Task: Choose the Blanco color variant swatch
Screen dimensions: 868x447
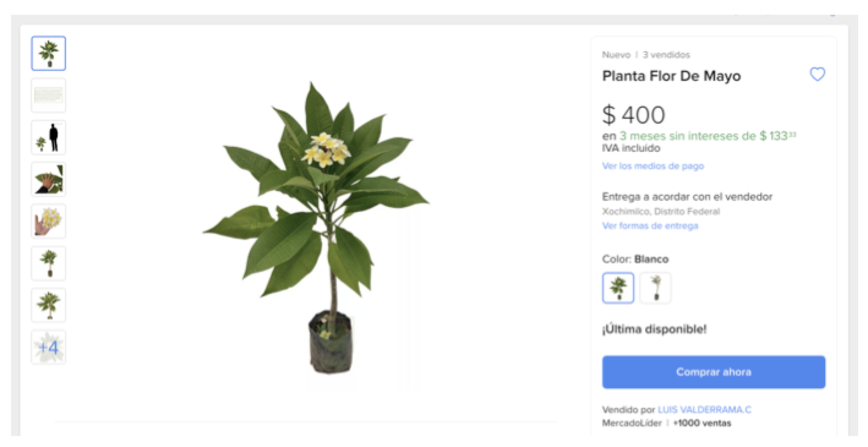Action: (618, 288)
